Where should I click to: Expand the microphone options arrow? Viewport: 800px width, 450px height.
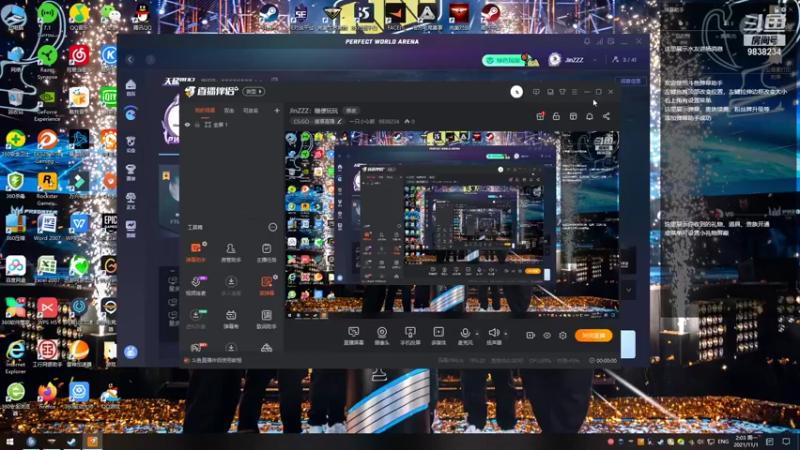coord(477,334)
